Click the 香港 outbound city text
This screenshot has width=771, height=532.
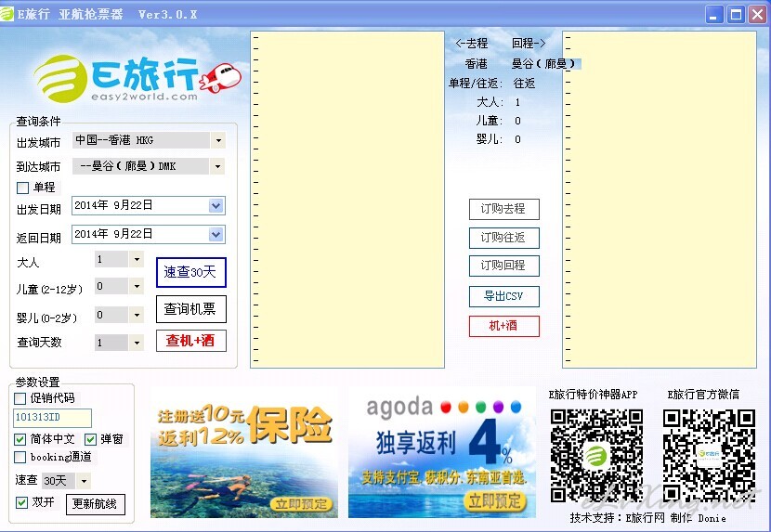click(x=477, y=64)
